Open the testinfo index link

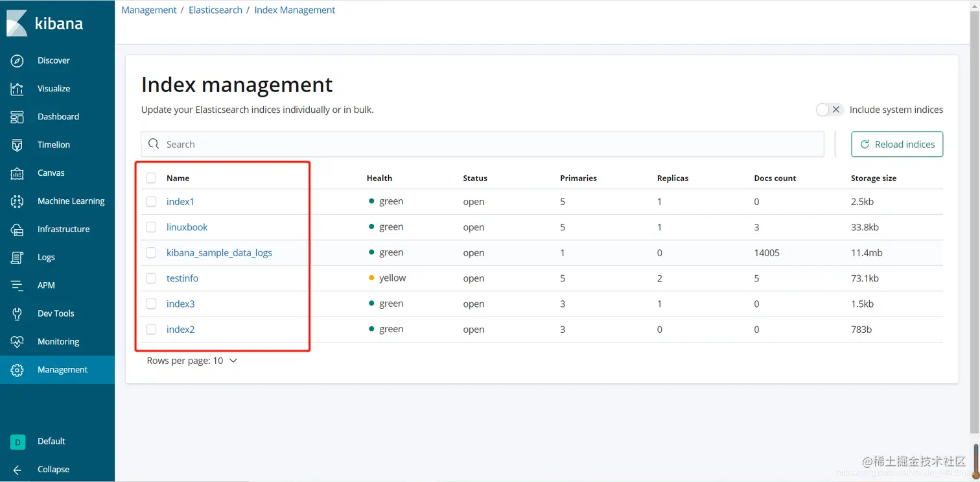click(x=182, y=278)
